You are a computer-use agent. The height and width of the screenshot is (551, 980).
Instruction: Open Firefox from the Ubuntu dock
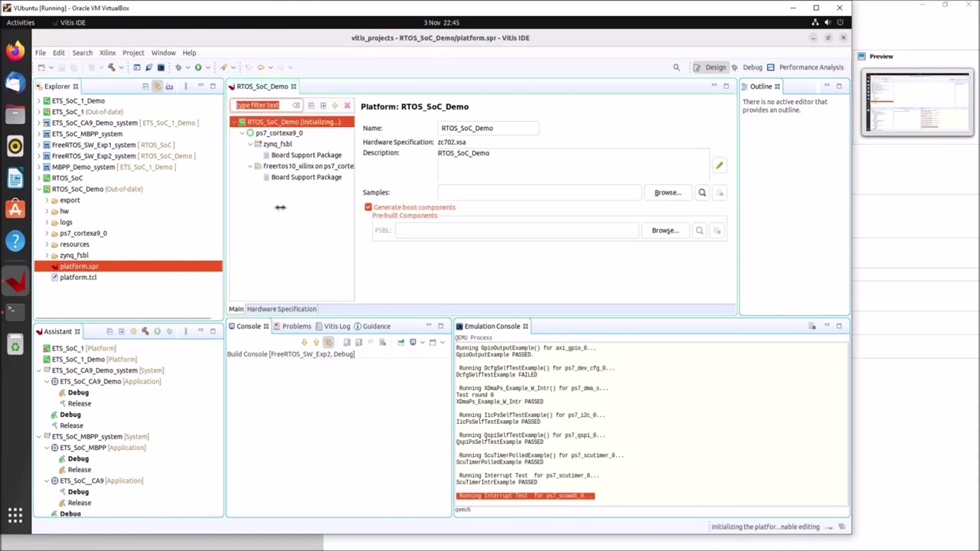15,51
